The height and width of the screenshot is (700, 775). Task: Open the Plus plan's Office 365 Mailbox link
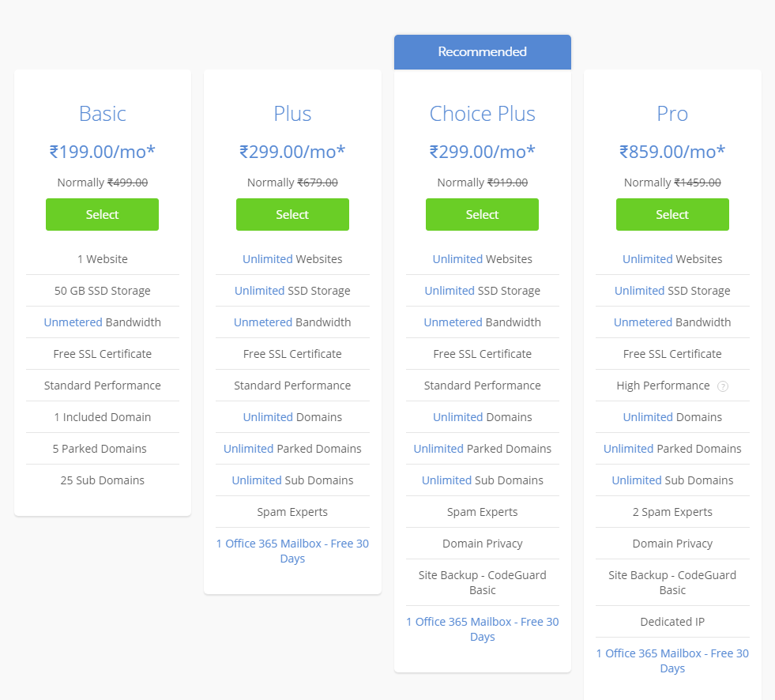pos(292,551)
